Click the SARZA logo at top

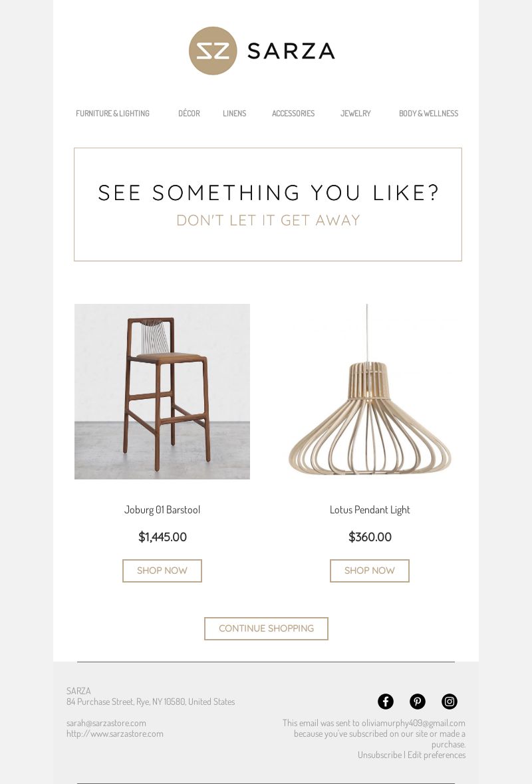coord(262,51)
